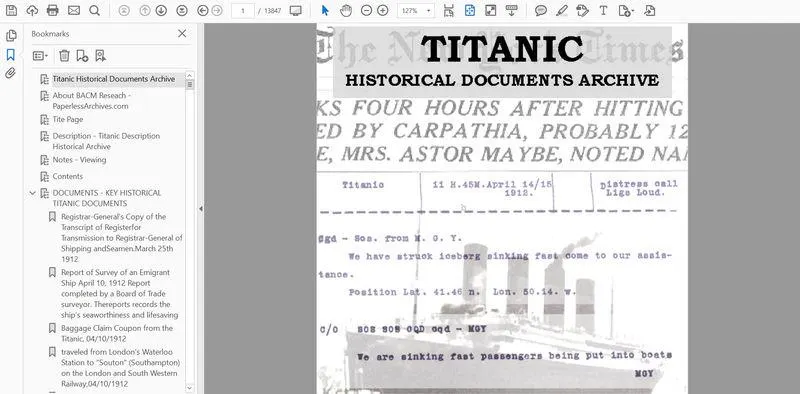The width and height of the screenshot is (800, 394).
Task: Delete selected bookmark with trash icon
Action: point(64,56)
